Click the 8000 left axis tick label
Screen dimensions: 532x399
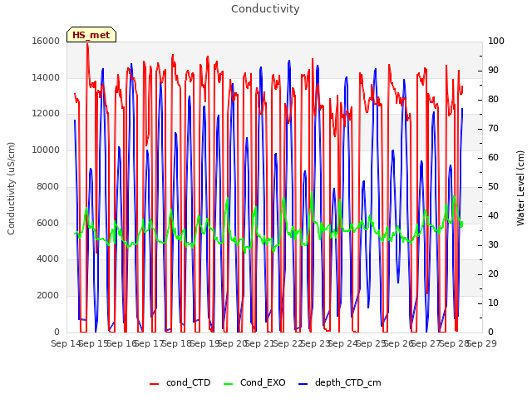click(x=48, y=186)
